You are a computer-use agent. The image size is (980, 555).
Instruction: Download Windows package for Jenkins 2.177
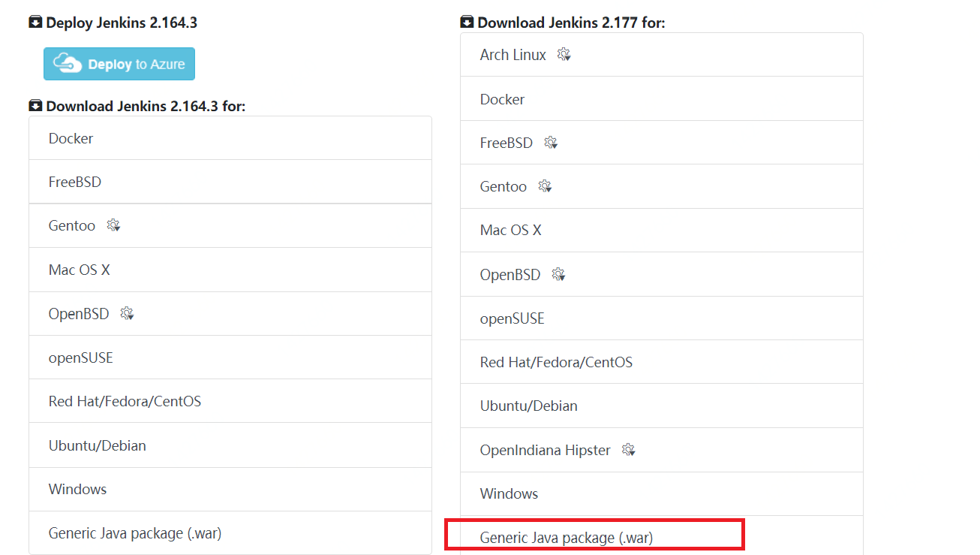coord(662,493)
